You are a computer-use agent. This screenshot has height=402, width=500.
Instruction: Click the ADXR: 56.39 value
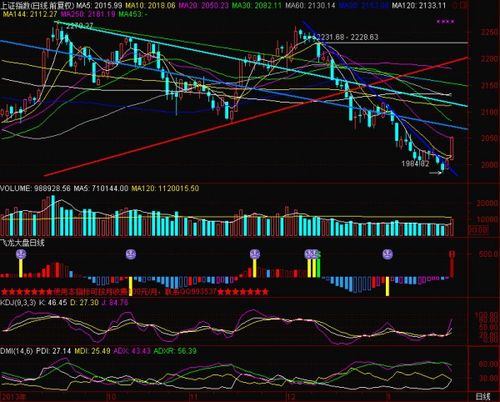(x=175, y=351)
